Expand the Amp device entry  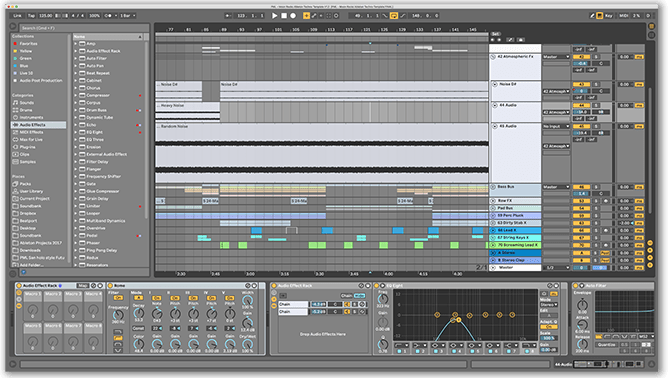[75, 44]
